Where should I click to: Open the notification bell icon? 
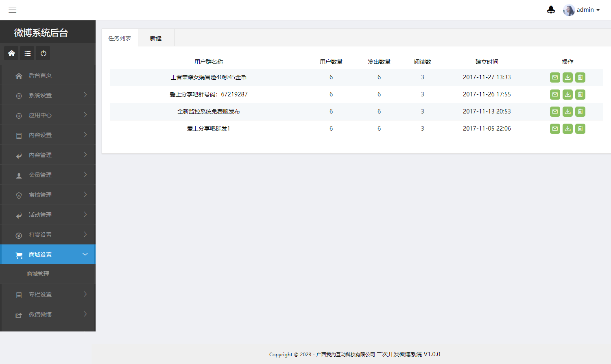[x=551, y=10]
